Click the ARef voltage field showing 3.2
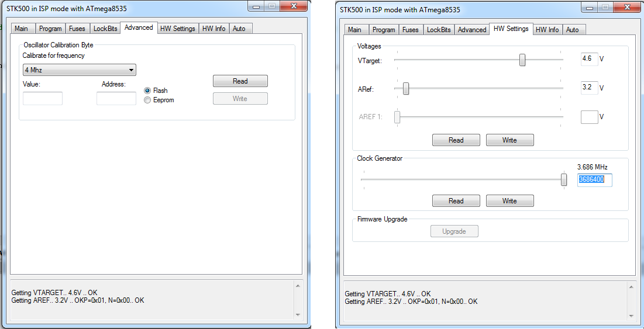This screenshot has height=329, width=644. [x=589, y=88]
